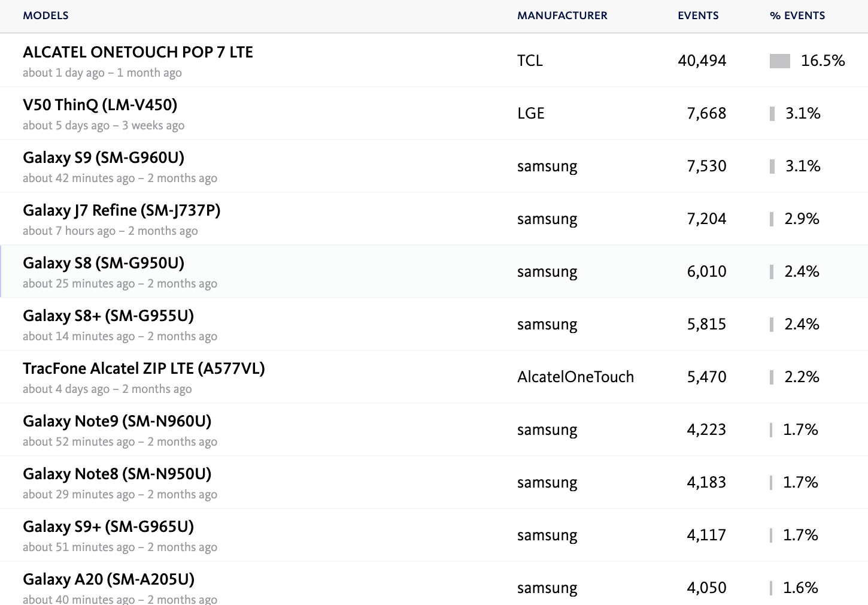Click the 40,494 events value
The image size is (868, 605).
tap(702, 60)
